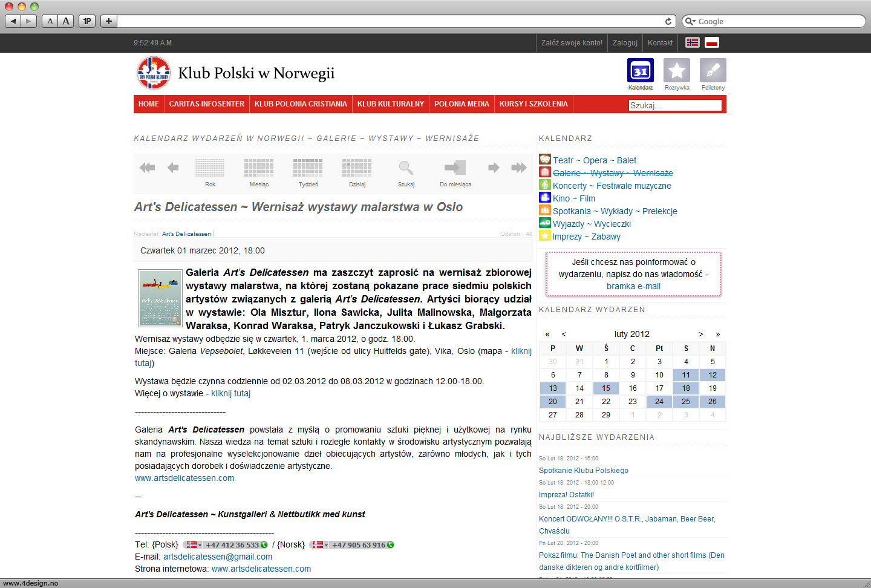This screenshot has width=871, height=588.
Task: Jump forward with the double right arrow
Action: 519,168
